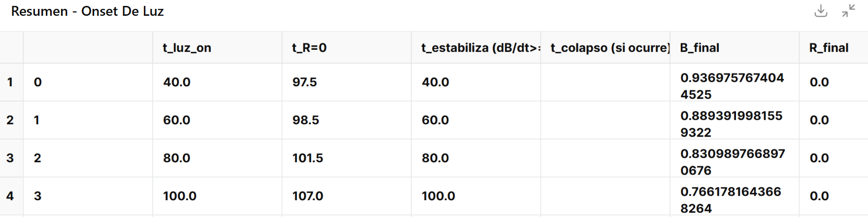Click the t_colapso (si ocurre) column header
This screenshot has width=868, height=217.
pyautogui.click(x=605, y=48)
